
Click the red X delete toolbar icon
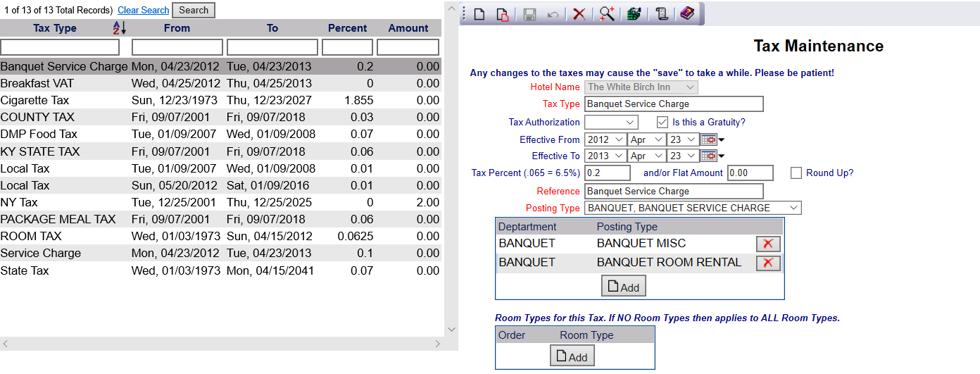pos(579,14)
